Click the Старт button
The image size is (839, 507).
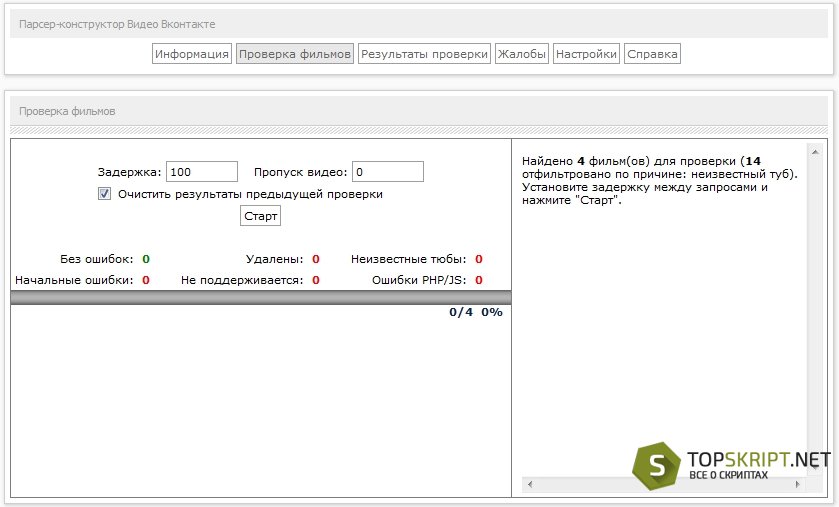click(260, 216)
